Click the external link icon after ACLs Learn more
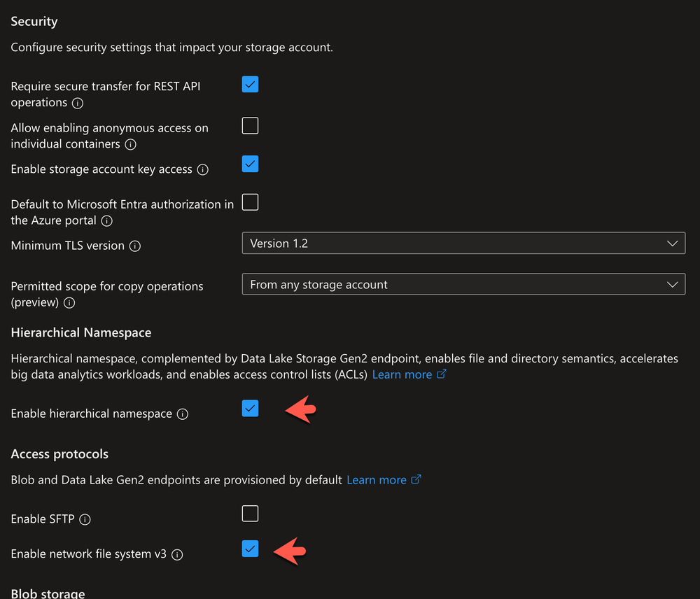 [442, 374]
